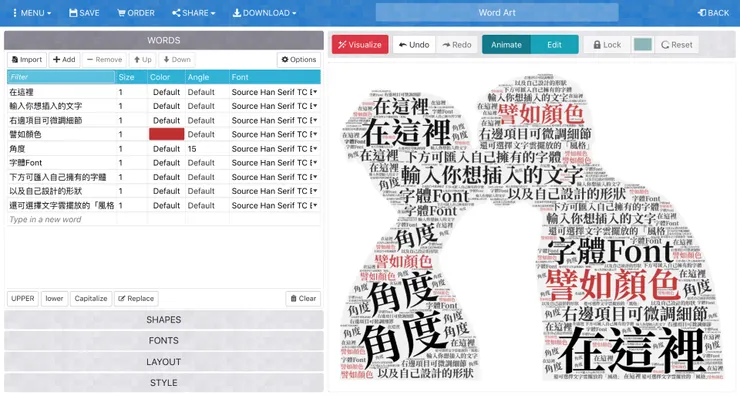Sort by the Angle column header

[207, 77]
